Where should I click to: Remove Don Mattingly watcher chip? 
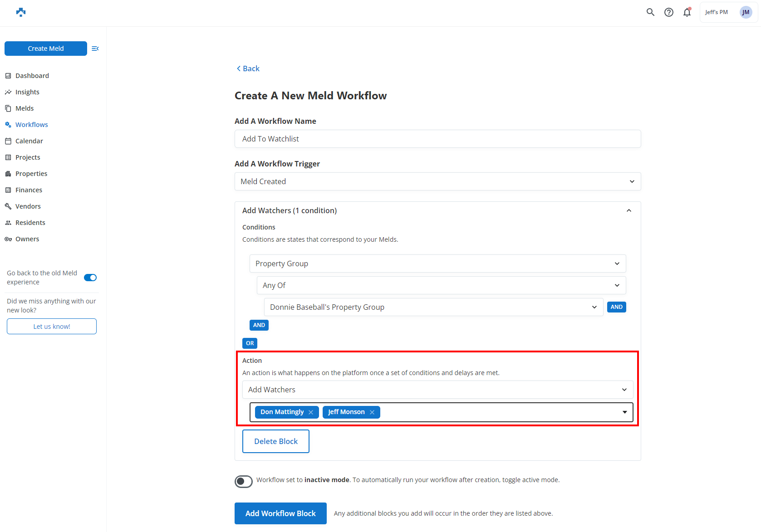tap(311, 412)
